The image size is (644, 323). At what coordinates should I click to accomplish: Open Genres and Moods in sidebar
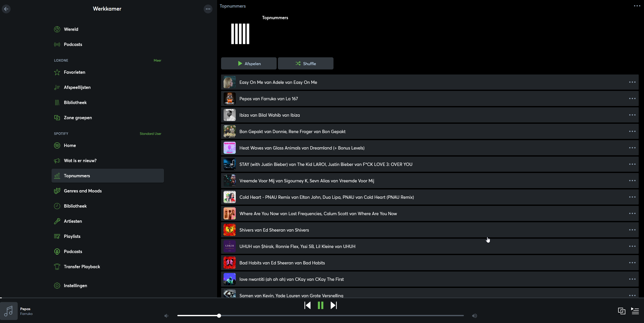tap(83, 191)
